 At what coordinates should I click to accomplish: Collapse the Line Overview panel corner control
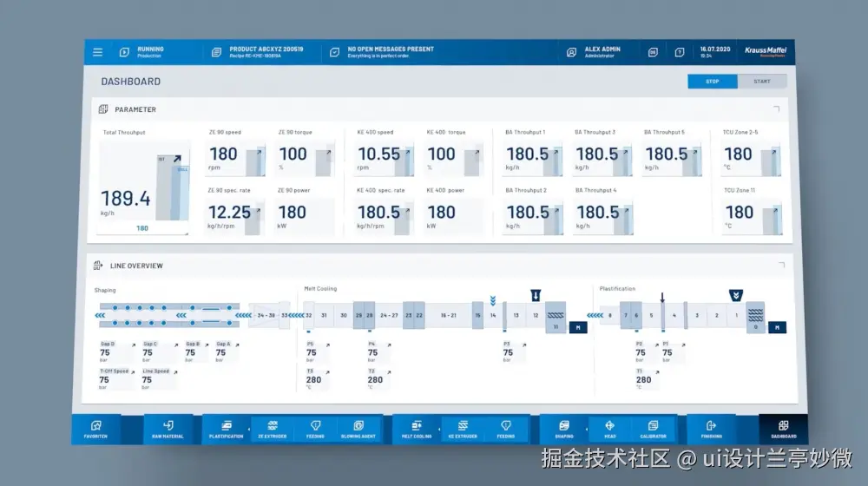(781, 266)
